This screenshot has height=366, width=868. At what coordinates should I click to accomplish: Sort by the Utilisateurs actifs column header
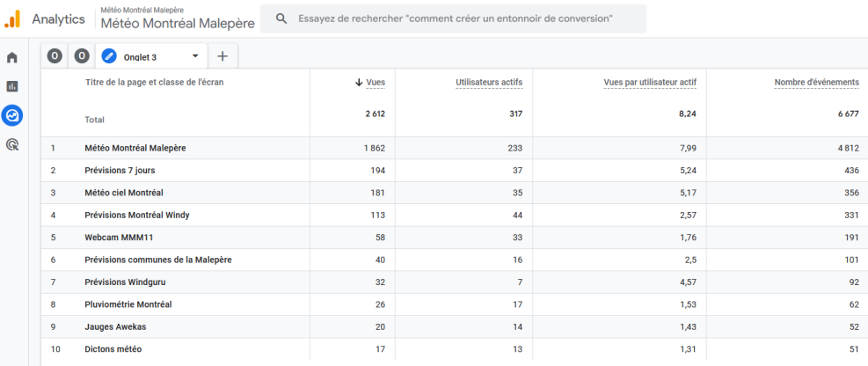click(489, 83)
